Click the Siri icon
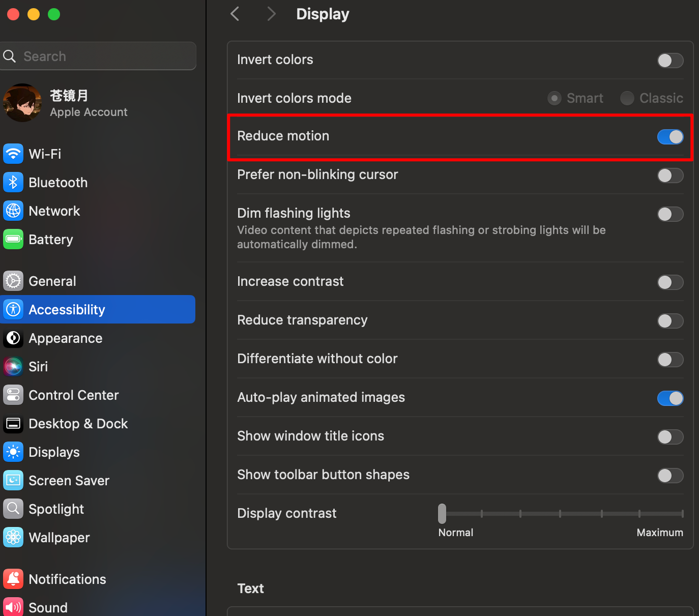 tap(13, 366)
